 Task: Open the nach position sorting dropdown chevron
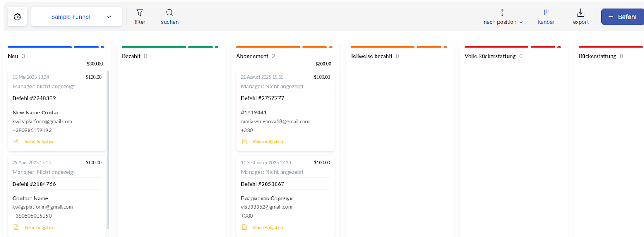point(521,22)
